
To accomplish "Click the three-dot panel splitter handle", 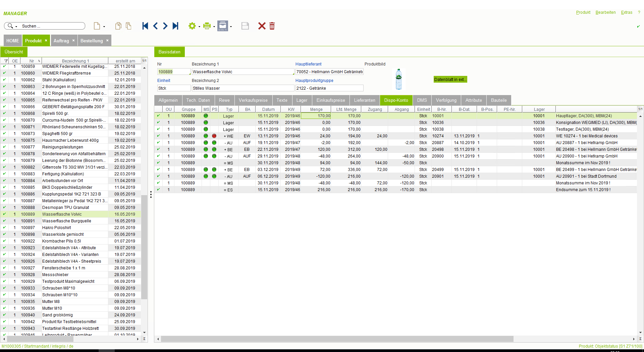I will point(151,194).
